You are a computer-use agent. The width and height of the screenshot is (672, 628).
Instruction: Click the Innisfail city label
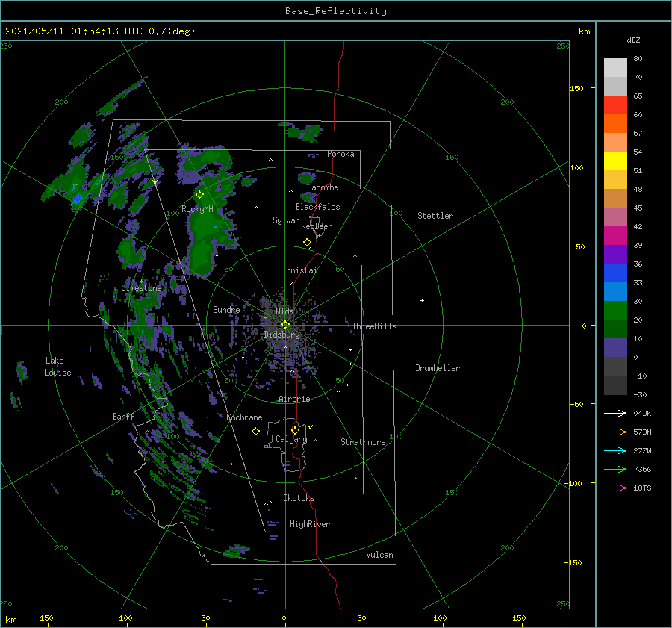[302, 270]
